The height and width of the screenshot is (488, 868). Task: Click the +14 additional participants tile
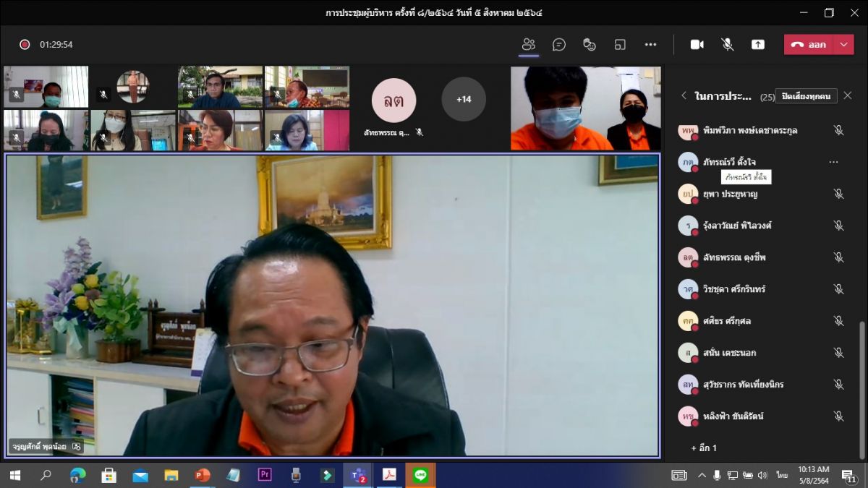(x=464, y=99)
